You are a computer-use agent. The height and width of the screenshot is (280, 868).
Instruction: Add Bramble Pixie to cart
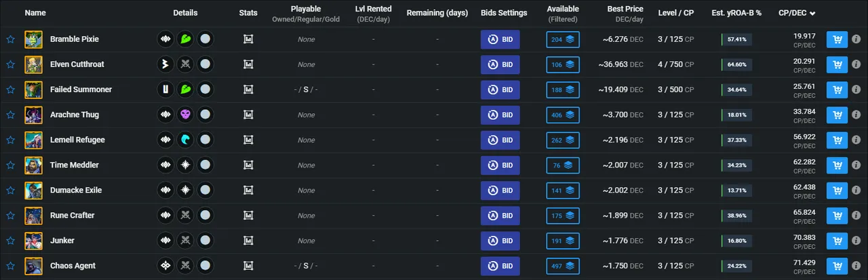coord(837,39)
